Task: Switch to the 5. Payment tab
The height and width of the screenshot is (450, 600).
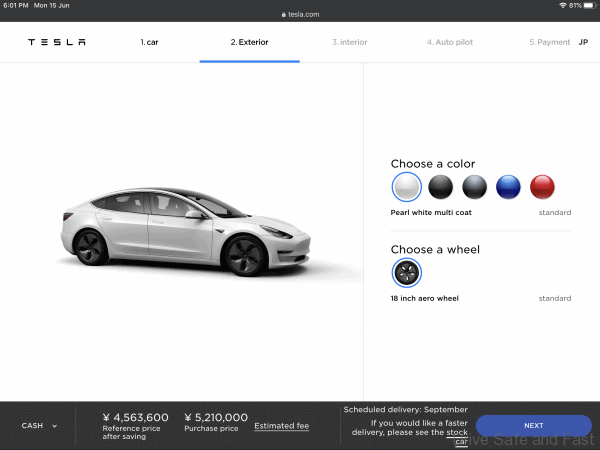Action: click(x=549, y=42)
